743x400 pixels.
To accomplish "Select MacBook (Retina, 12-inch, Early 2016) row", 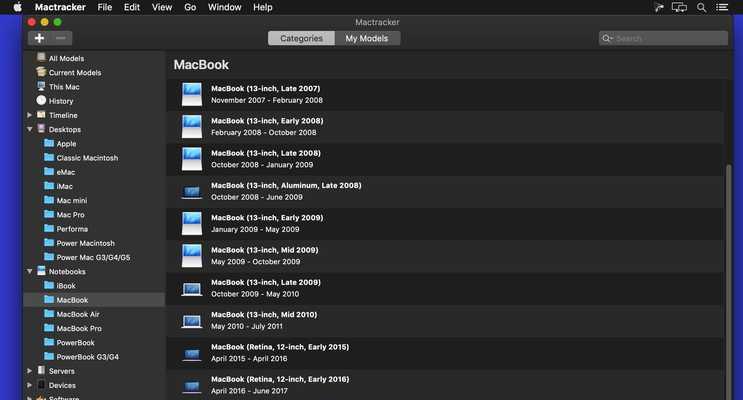I will [445, 384].
